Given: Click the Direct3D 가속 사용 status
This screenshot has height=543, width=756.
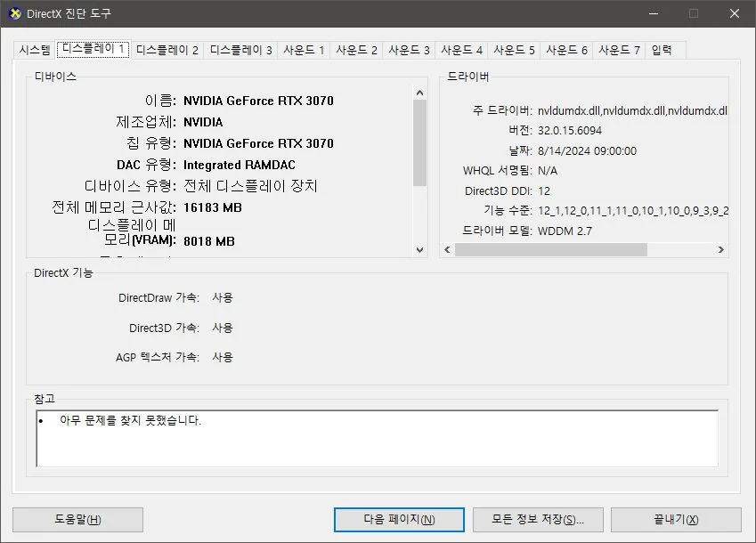Looking at the screenshot, I should [223, 328].
